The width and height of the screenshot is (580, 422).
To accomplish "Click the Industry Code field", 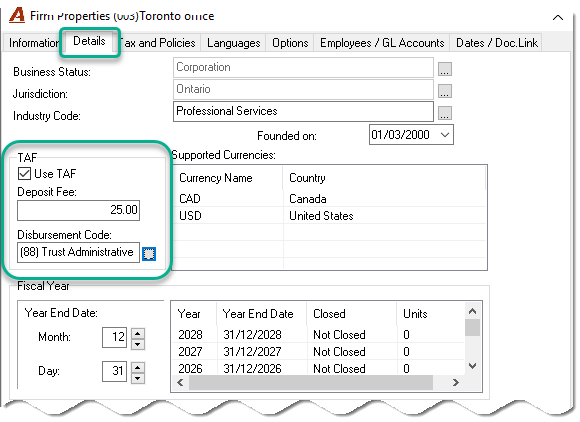I will click(x=303, y=111).
